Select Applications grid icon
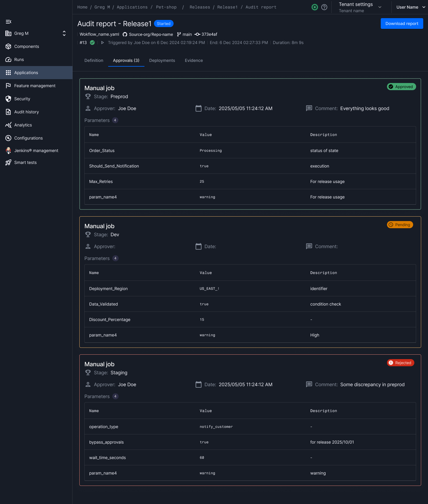This screenshot has width=428, height=504. click(8, 73)
